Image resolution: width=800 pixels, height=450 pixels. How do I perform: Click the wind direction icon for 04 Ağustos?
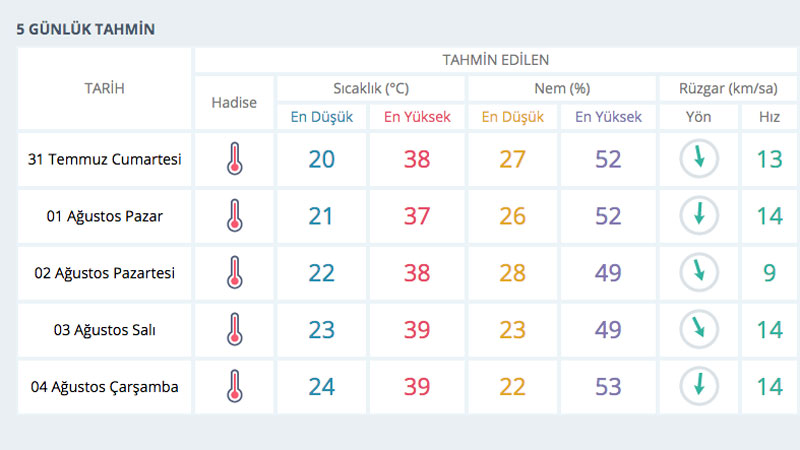pyautogui.click(x=699, y=386)
